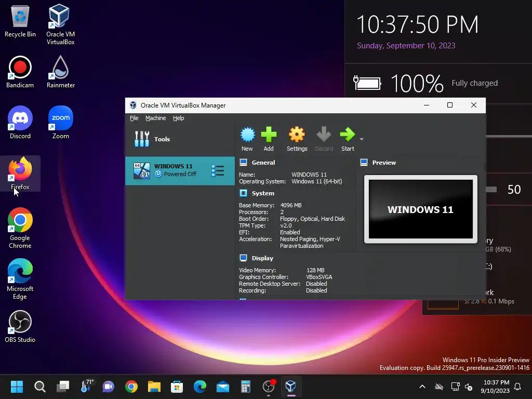This screenshot has width=532, height=399.
Task: Select the Google Chrome desktop shortcut
Action: point(20,228)
